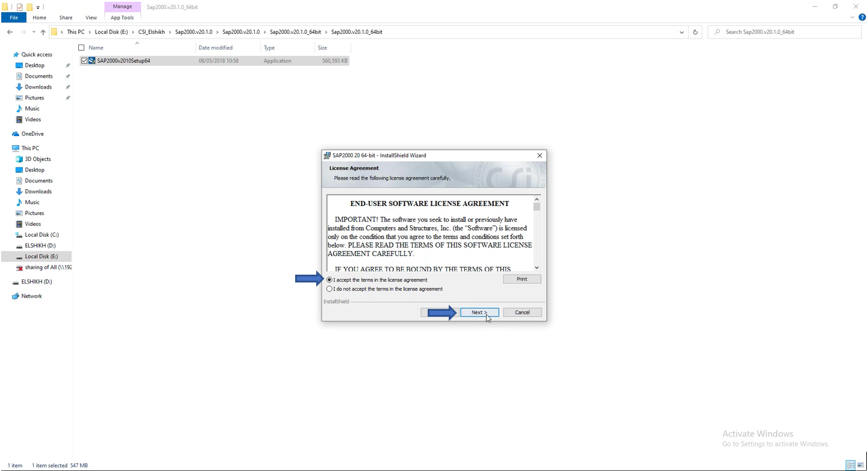
Task: Select the first ELSHIKH (D:) under This PC
Action: click(x=40, y=246)
